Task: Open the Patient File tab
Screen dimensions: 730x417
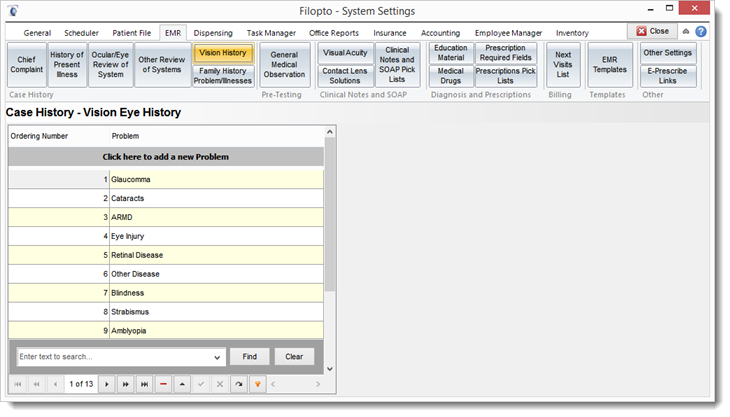Action: [x=132, y=33]
